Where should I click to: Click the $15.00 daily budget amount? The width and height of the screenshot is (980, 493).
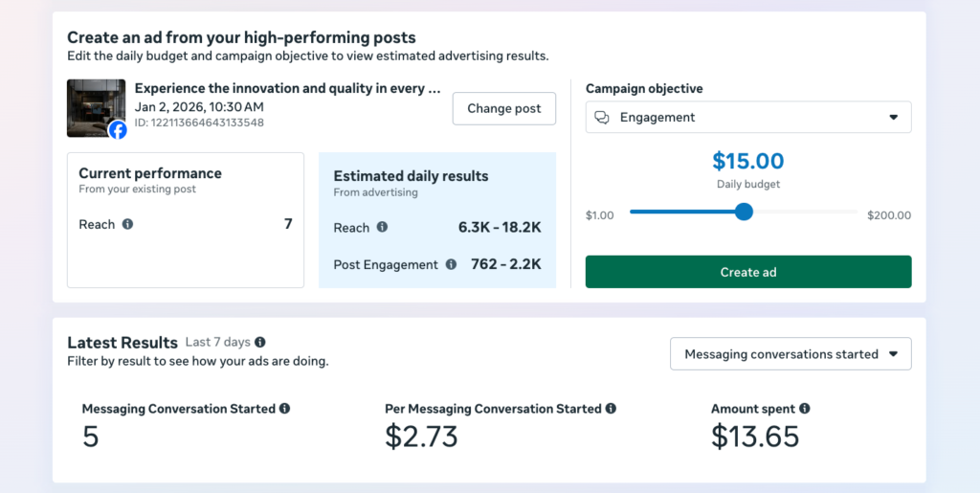(748, 161)
